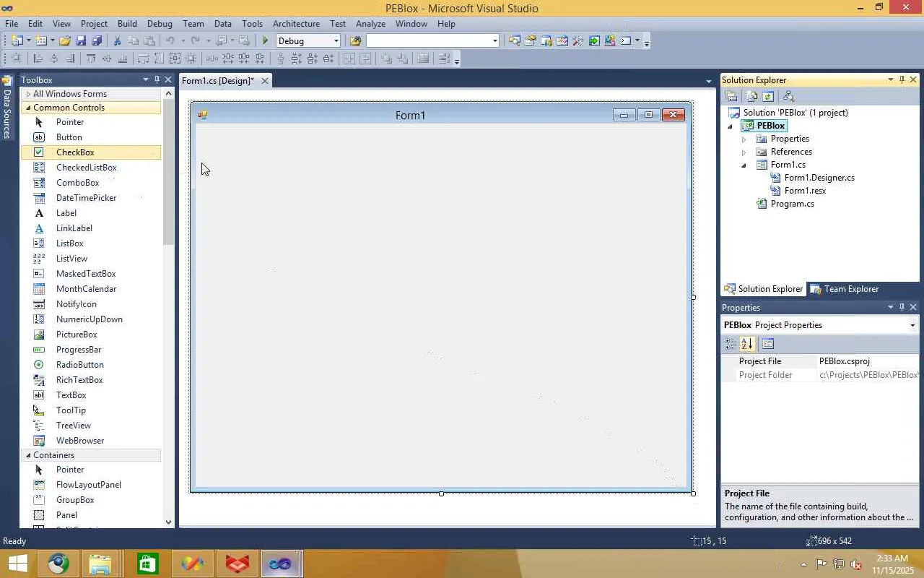Toggle Alphabetical sorting in Properties panel
This screenshot has height=578, width=924.
(x=747, y=344)
